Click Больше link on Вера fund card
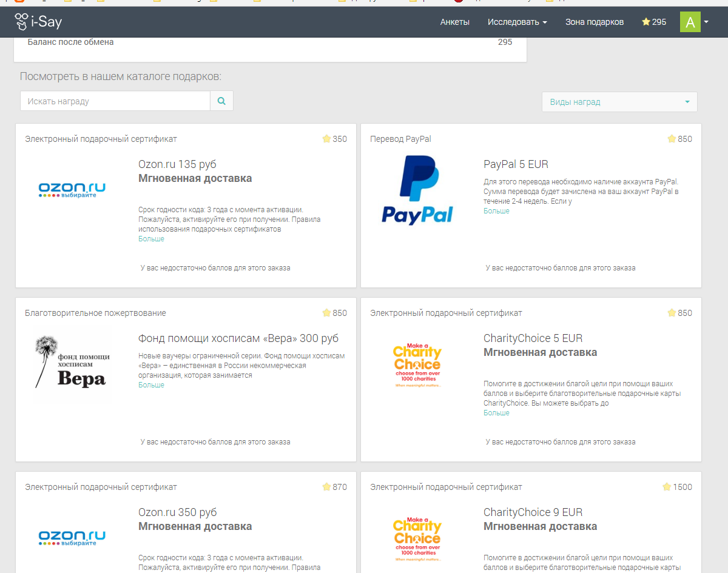728x573 pixels. [x=151, y=385]
